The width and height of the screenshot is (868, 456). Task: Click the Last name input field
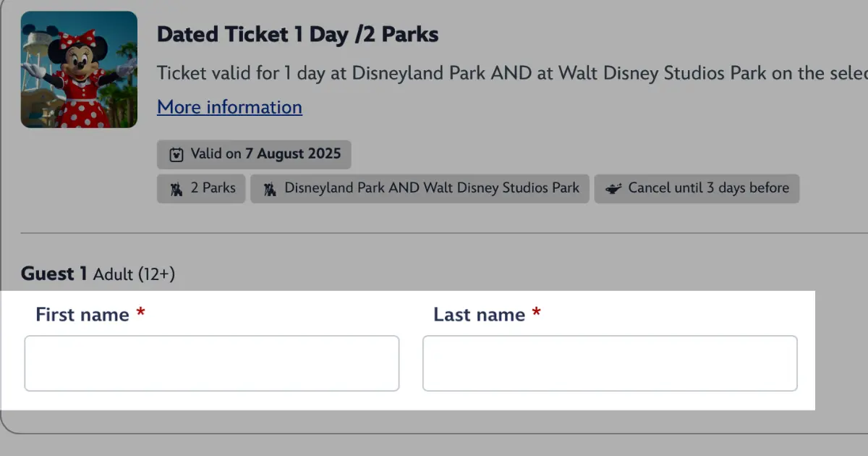tap(610, 363)
